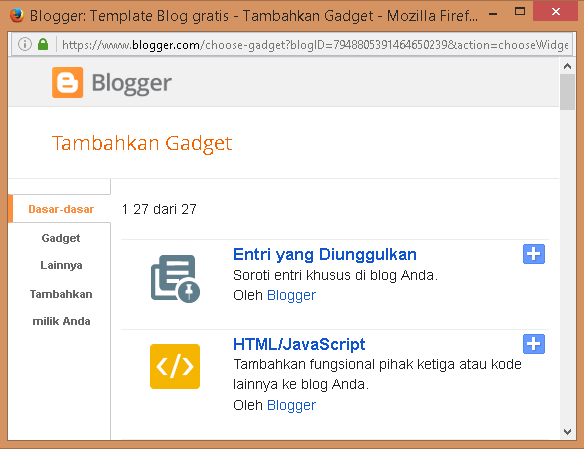This screenshot has height=449, width=584.
Task: Click the Tambahkan Gadget heading
Action: tap(142, 143)
